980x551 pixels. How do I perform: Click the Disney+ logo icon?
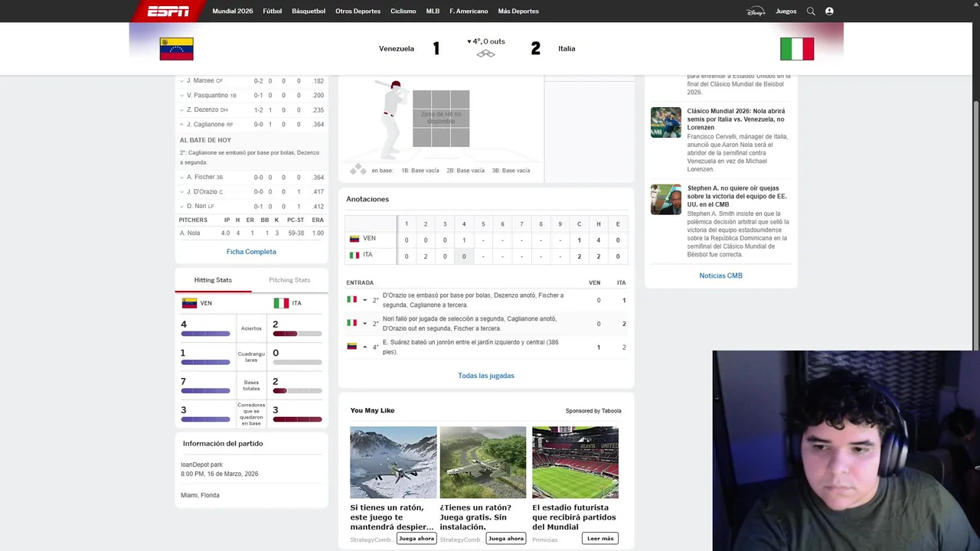click(x=756, y=11)
